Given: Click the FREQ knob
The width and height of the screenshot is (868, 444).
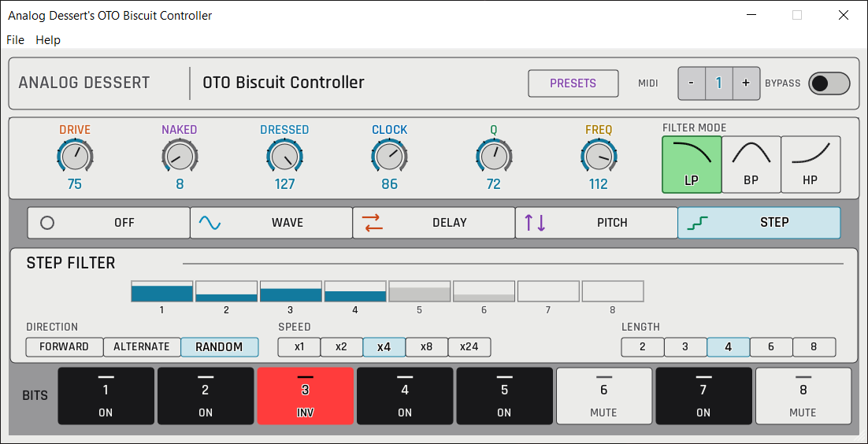Looking at the screenshot, I should point(599,156).
